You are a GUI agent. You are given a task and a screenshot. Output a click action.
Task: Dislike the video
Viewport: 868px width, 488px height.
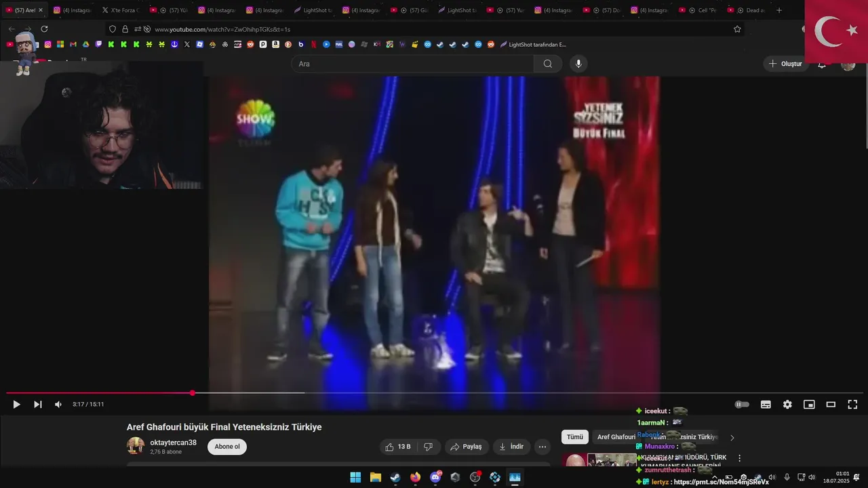click(x=428, y=447)
